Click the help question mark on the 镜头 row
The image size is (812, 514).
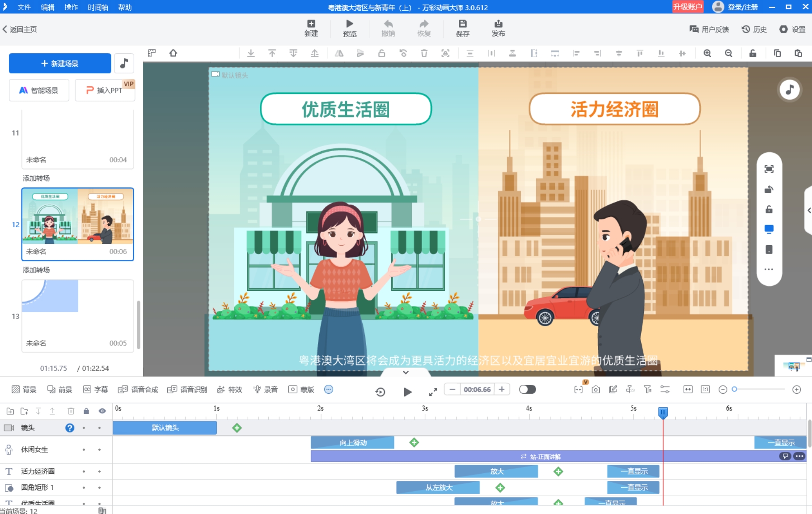click(70, 428)
